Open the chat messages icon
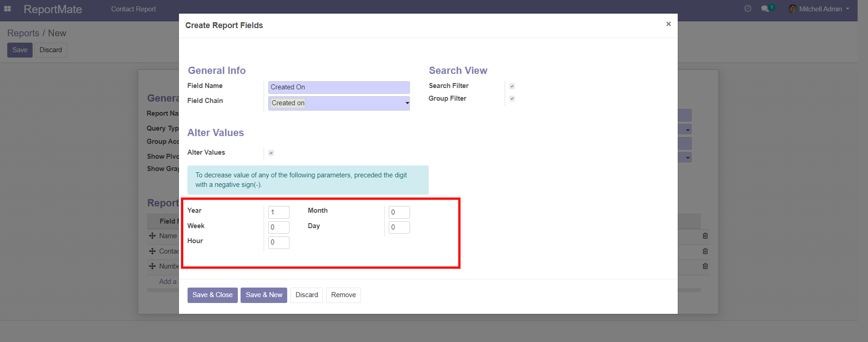This screenshot has height=342, width=868. point(765,9)
